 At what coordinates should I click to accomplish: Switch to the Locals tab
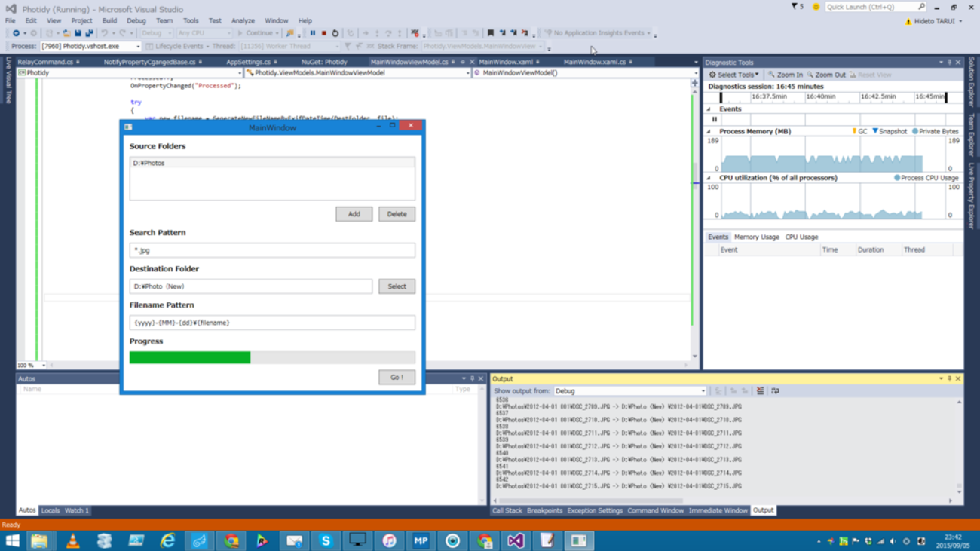50,510
